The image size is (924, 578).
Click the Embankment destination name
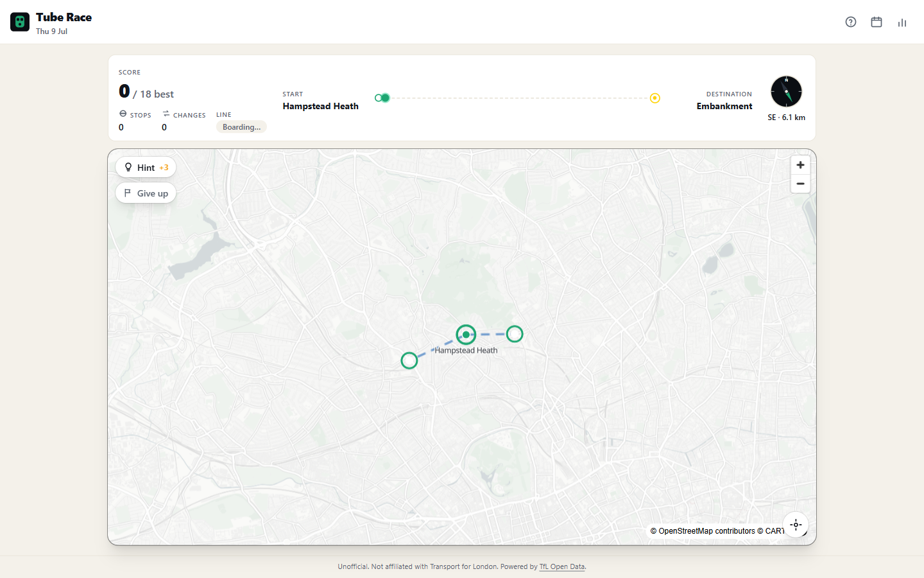click(x=724, y=106)
